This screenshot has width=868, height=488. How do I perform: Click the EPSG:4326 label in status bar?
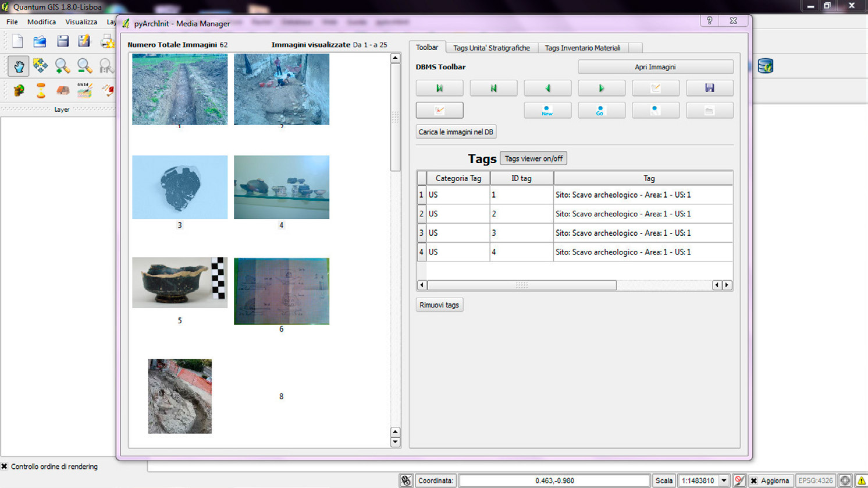816,480
